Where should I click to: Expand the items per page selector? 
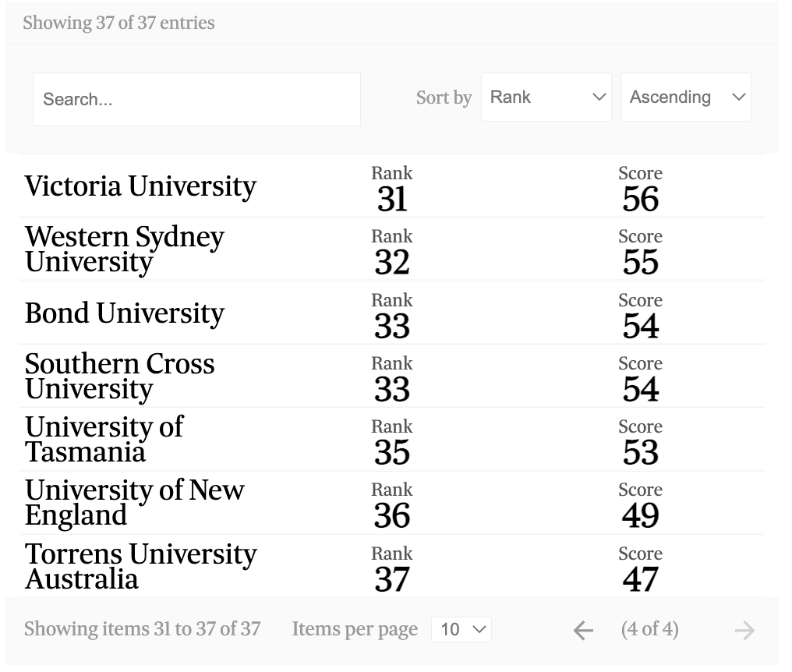click(461, 629)
